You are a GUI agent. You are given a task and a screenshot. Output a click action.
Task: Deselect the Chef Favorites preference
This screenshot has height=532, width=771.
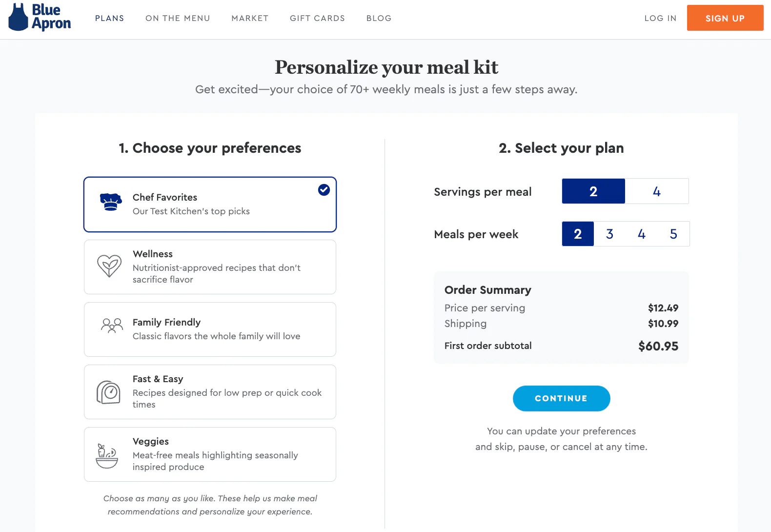[x=210, y=204]
